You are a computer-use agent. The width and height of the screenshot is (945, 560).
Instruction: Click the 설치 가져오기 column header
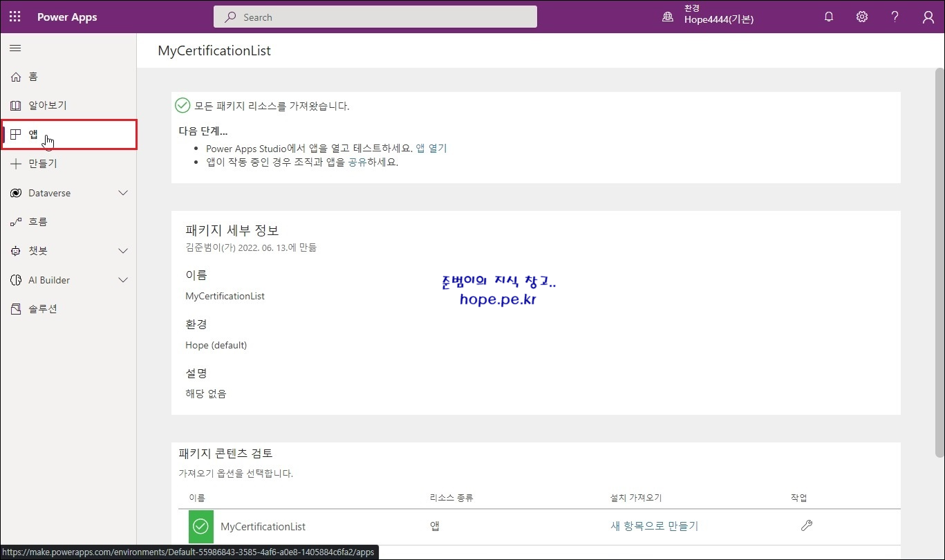(x=636, y=498)
